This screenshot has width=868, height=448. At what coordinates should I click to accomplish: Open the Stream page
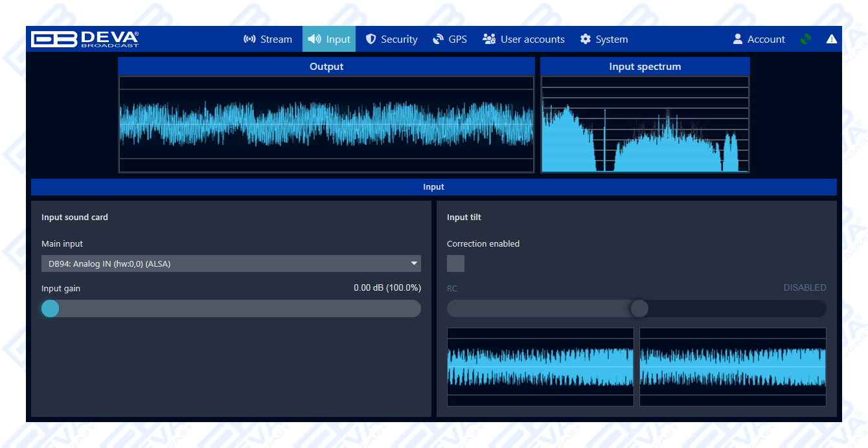coord(268,39)
